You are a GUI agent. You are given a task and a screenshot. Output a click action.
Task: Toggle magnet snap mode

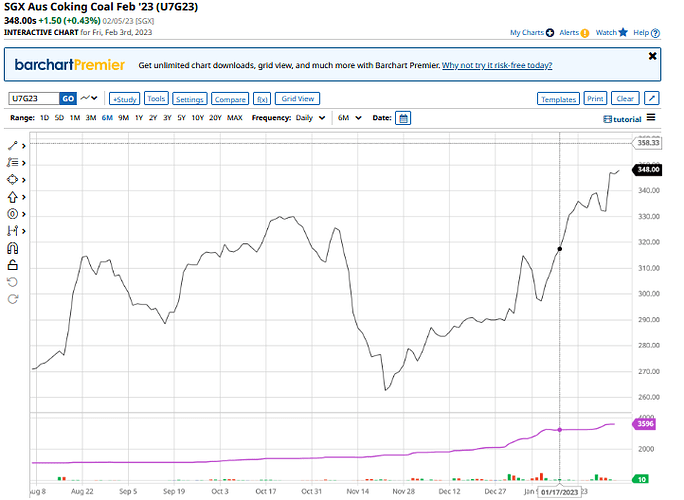point(13,247)
